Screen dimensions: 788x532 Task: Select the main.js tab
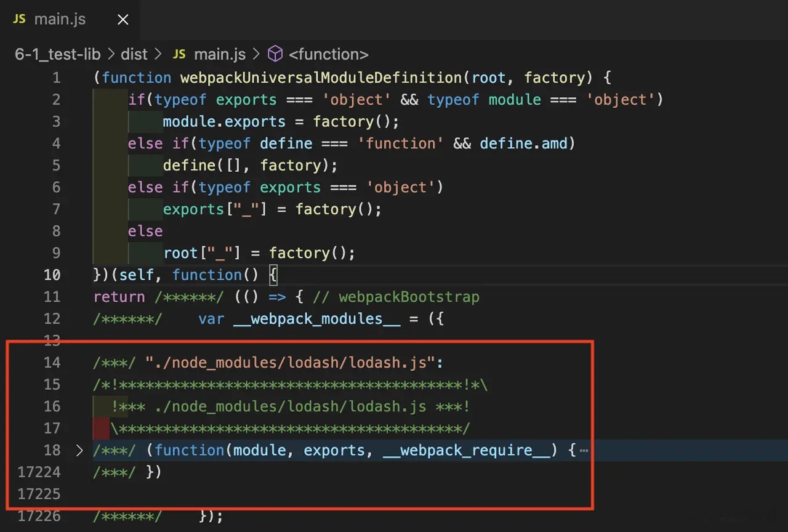point(70,20)
